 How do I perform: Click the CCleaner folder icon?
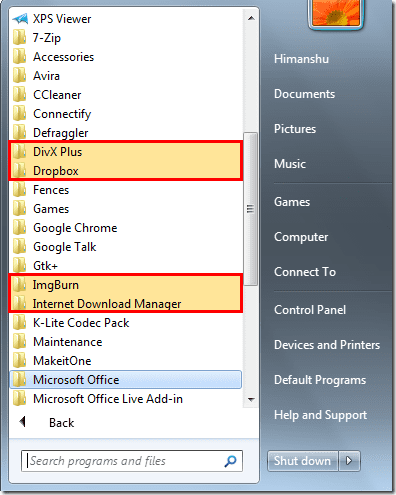[19, 94]
